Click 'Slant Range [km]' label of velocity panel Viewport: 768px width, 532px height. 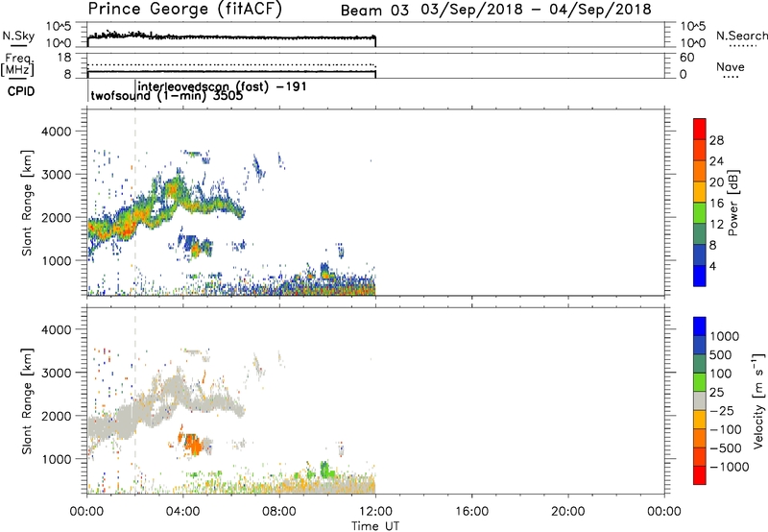(27, 400)
